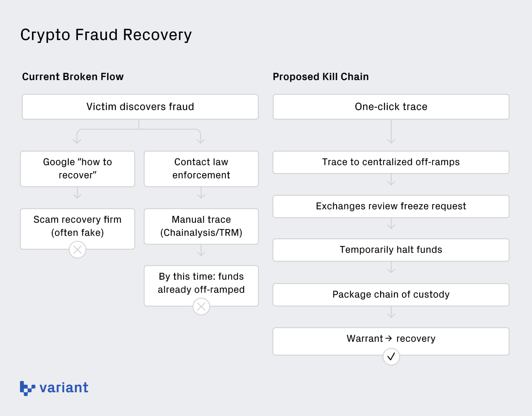Click the Crypto Fraud Recovery title
Viewport: 532px width, 416px height.
tap(106, 35)
